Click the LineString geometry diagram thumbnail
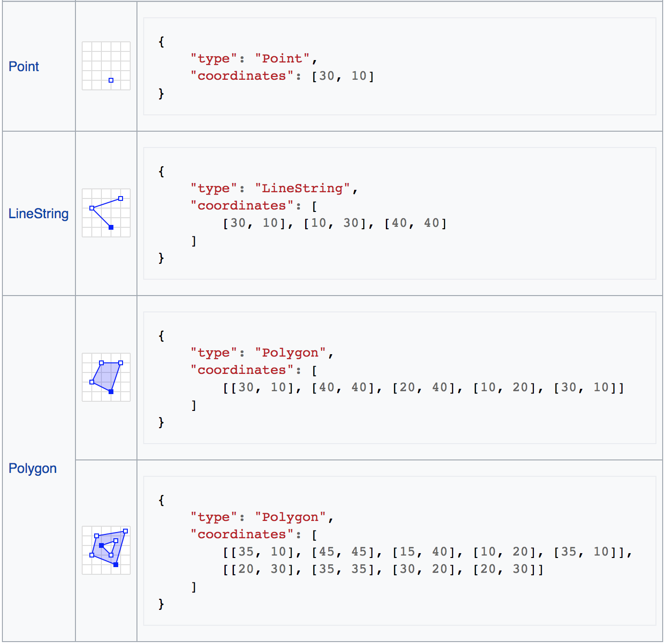667x644 pixels. pos(106,213)
